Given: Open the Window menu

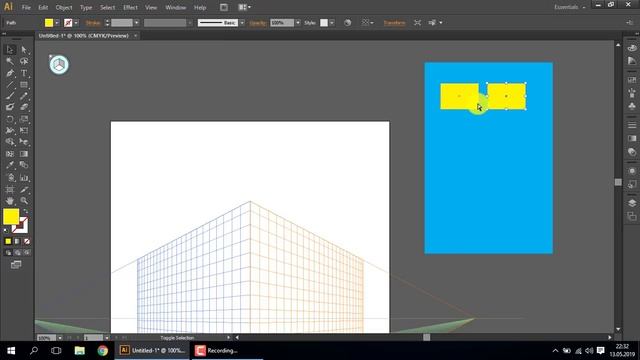Looking at the screenshot, I should [x=176, y=7].
